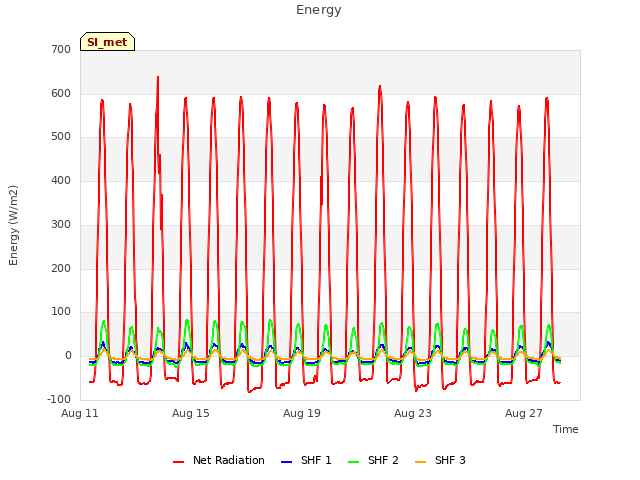Click the Time x-axis title

pyautogui.click(x=566, y=429)
